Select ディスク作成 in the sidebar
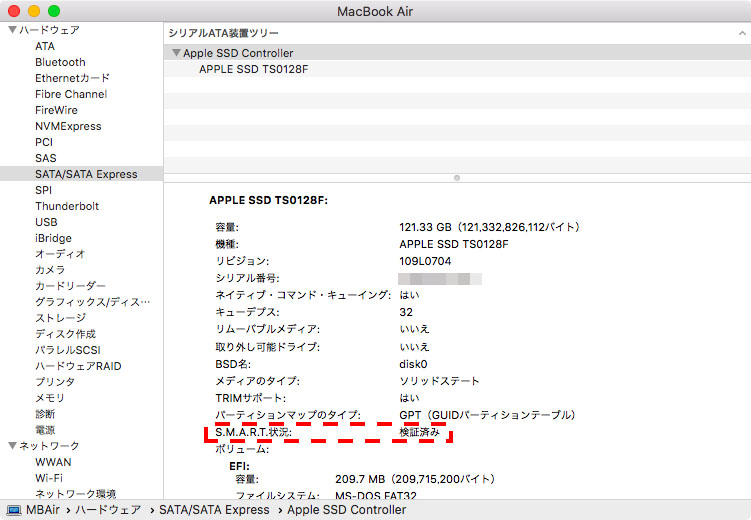Screen dimensions: 751x520 click(x=65, y=334)
